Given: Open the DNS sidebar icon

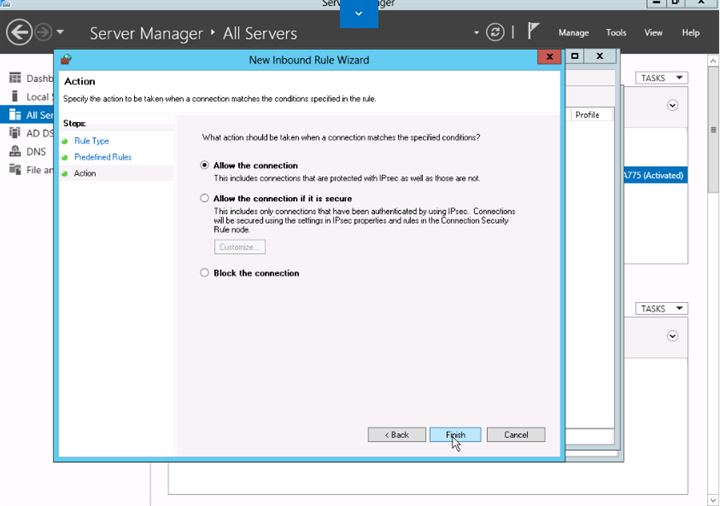Looking at the screenshot, I should (x=15, y=151).
